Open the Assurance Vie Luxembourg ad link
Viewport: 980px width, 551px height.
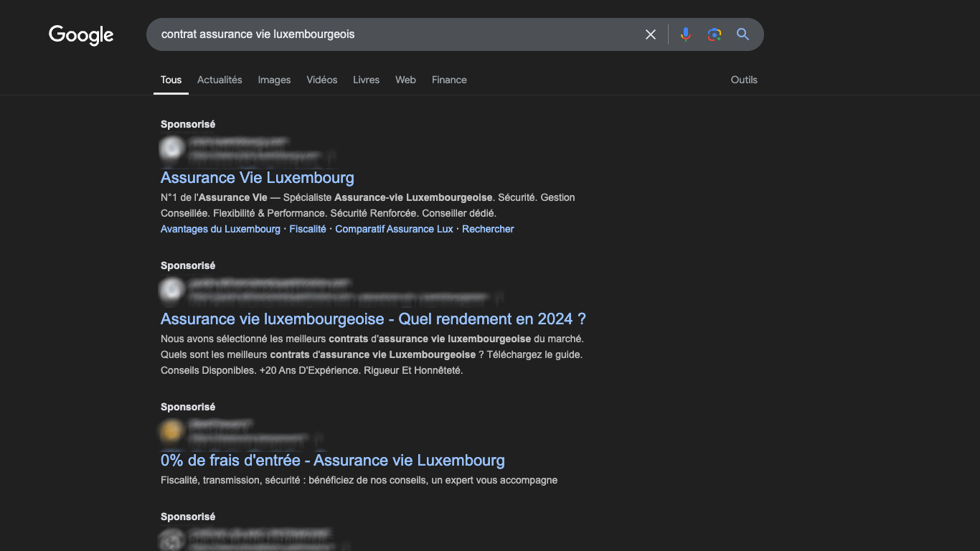[258, 177]
